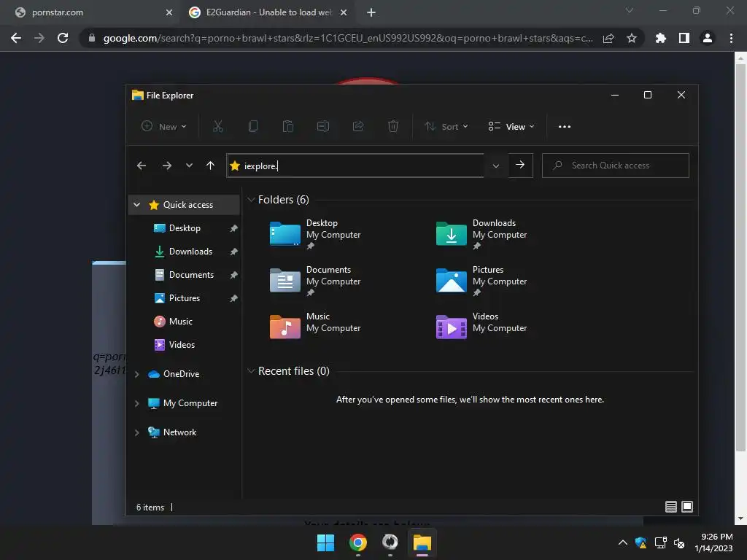Bookmark this page with the star icon

[632, 38]
